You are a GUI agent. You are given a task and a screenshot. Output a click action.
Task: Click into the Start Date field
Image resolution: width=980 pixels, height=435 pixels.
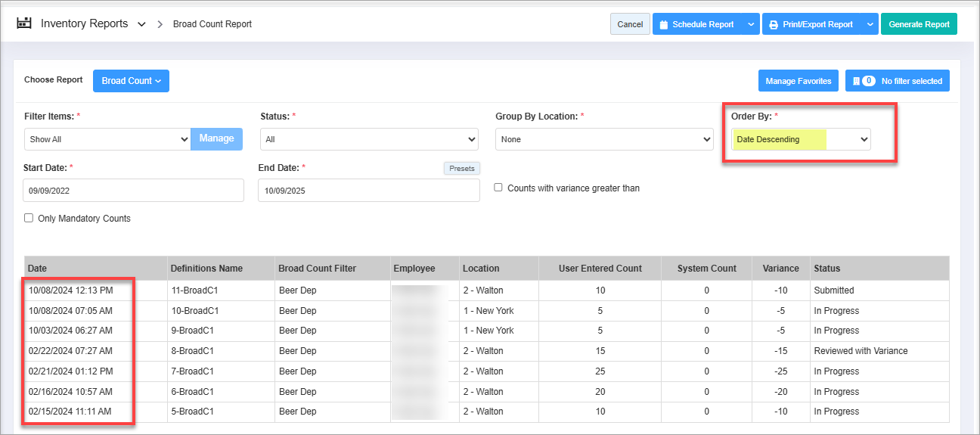point(133,191)
